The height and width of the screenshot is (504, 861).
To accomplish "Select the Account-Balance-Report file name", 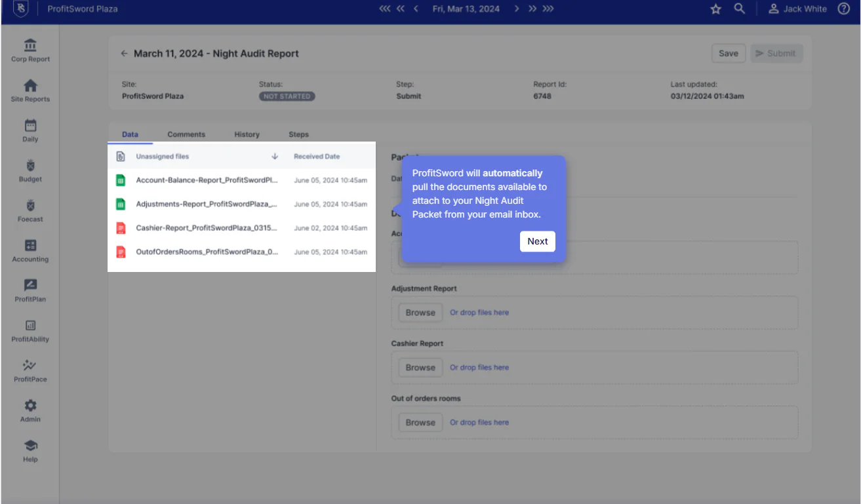I will (207, 180).
